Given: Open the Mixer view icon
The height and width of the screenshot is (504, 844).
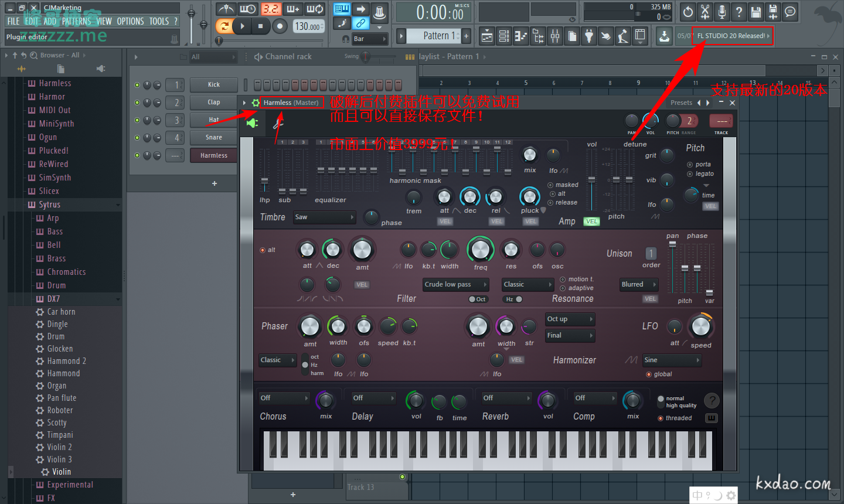Looking at the screenshot, I should point(555,36).
